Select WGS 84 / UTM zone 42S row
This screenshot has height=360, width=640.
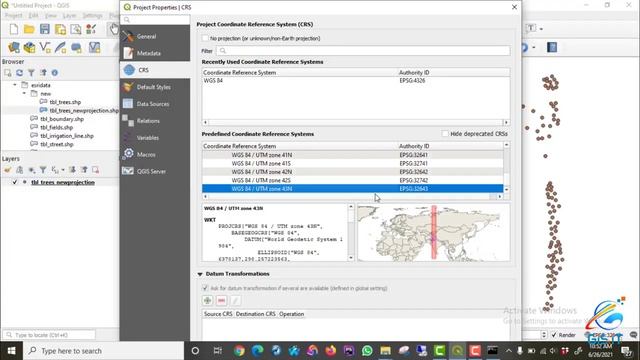353,180
